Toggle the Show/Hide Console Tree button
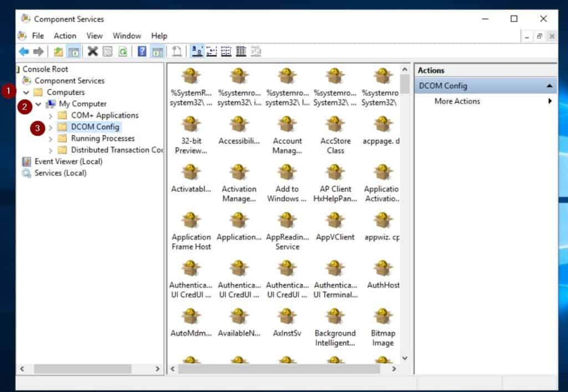This screenshot has width=568, height=392. click(74, 52)
